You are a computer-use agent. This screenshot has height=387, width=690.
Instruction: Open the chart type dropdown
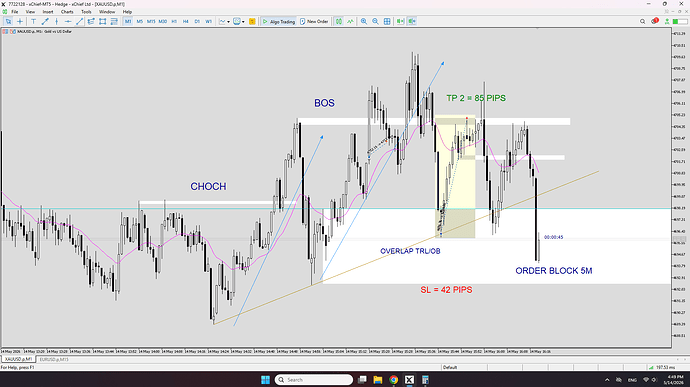point(224,21)
